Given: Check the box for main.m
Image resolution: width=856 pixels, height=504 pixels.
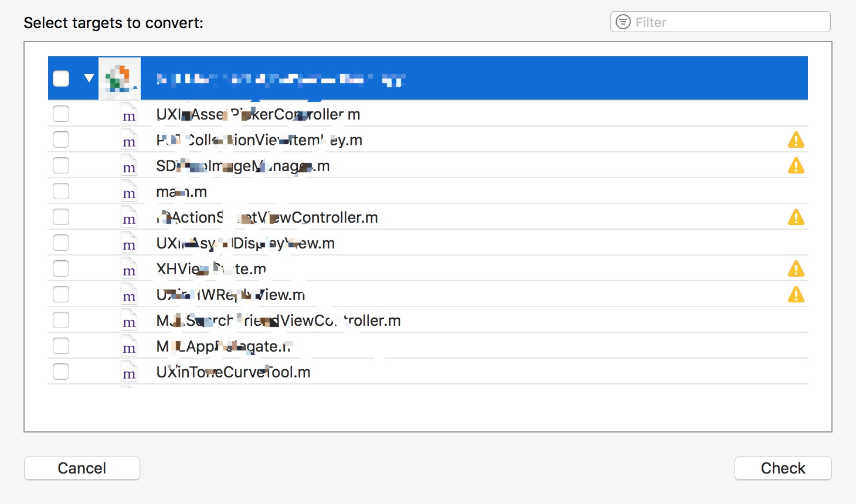Looking at the screenshot, I should (61, 192).
